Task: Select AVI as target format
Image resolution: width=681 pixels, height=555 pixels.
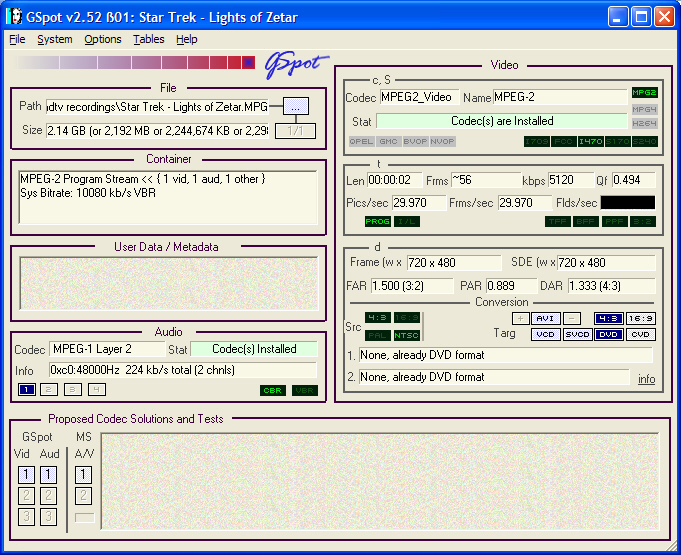Action: click(545, 319)
